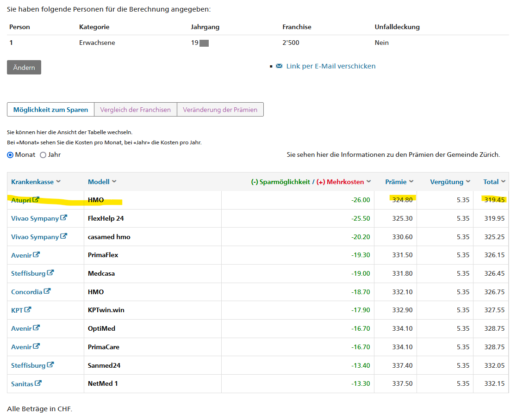Viewport: 523px width, 420px height.
Task: Click Erwachsene category cell
Action: [x=97, y=43]
